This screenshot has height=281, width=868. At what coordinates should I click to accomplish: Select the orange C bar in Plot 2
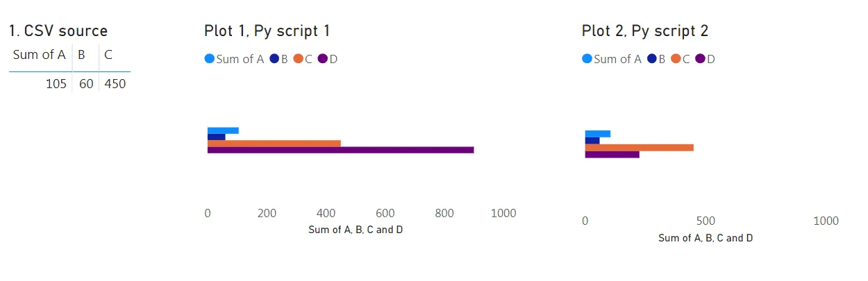(x=640, y=148)
